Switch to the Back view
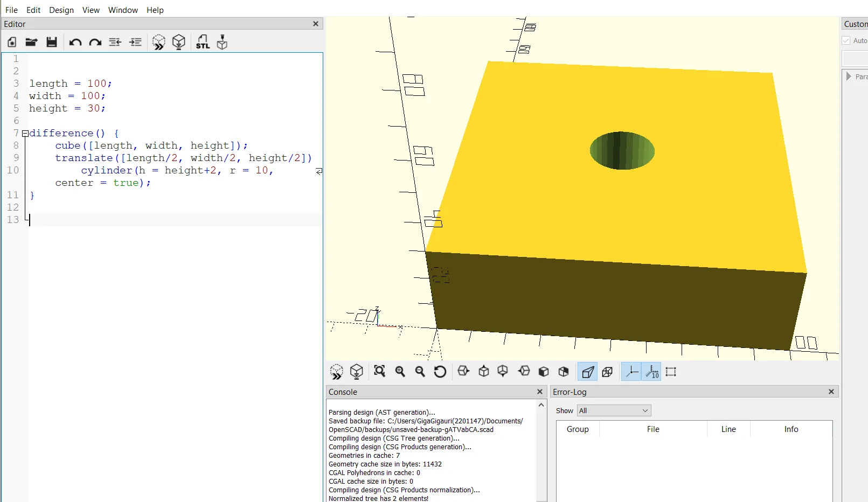 564,371
